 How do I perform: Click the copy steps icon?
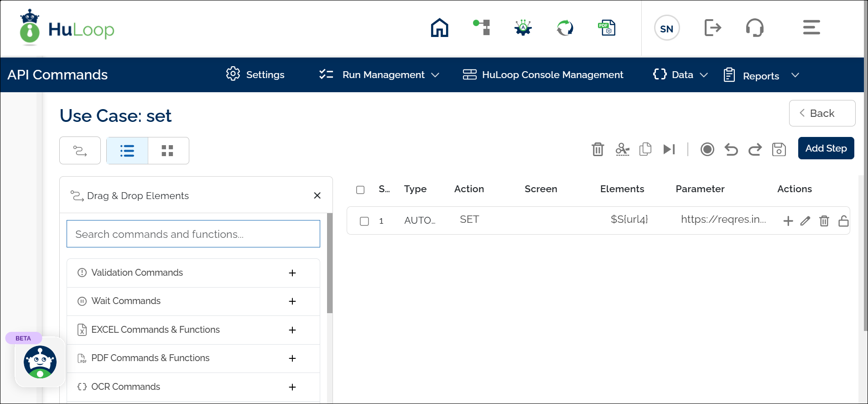[x=645, y=149]
